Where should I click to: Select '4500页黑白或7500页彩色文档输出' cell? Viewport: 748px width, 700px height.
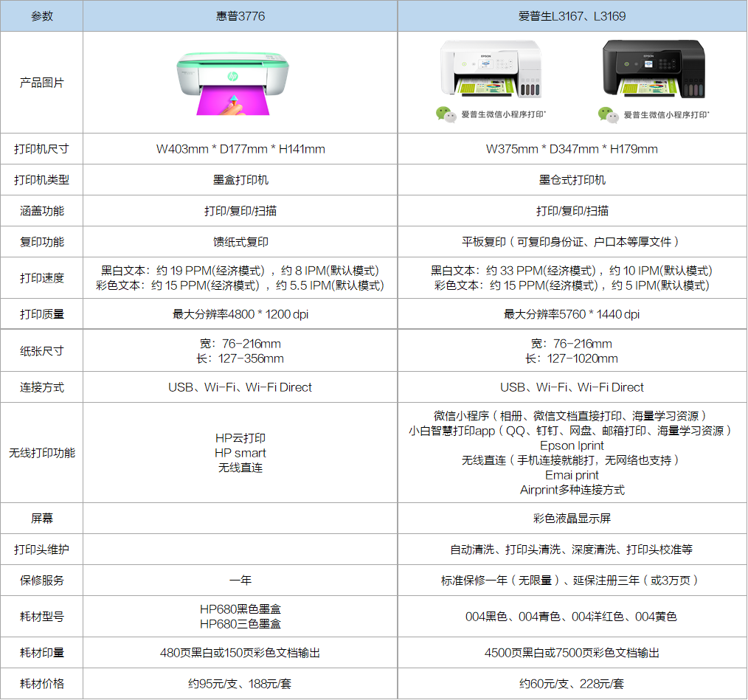point(572,652)
